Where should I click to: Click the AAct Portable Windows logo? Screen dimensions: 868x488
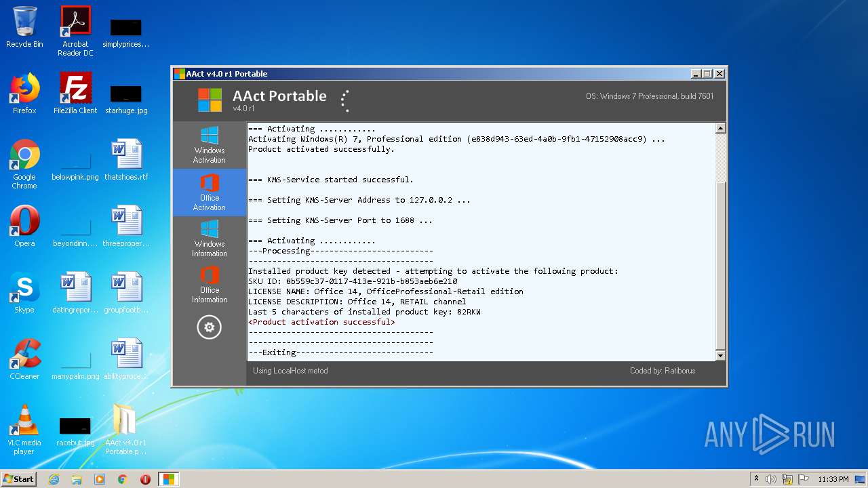point(210,100)
